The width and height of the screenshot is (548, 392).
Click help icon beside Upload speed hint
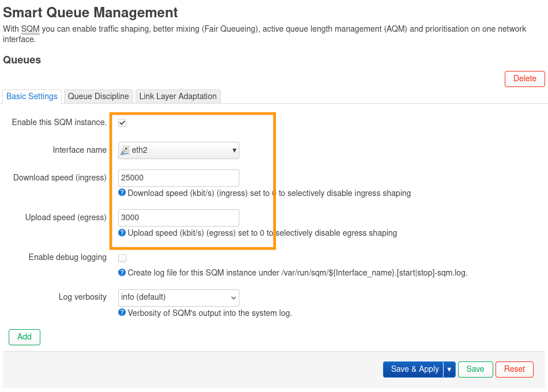click(x=122, y=233)
